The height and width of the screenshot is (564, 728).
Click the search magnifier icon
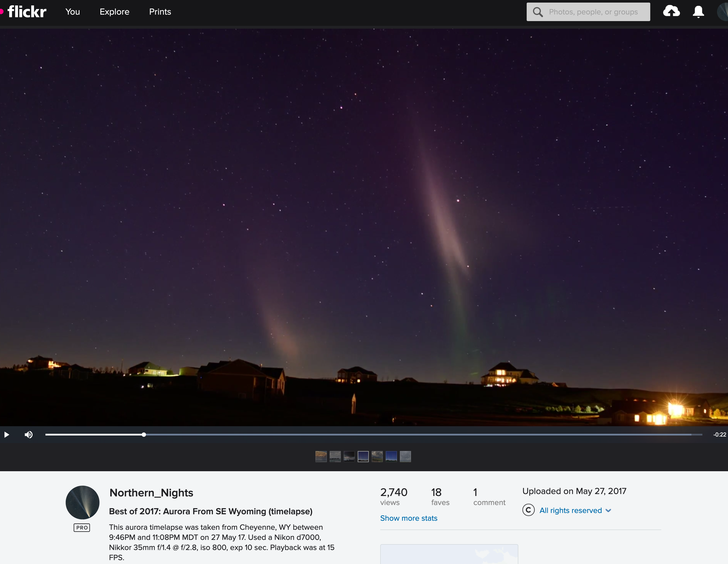pos(537,12)
